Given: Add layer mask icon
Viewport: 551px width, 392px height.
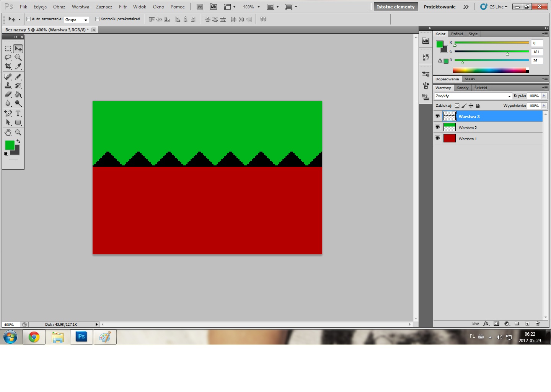Looking at the screenshot, I should coord(496,323).
